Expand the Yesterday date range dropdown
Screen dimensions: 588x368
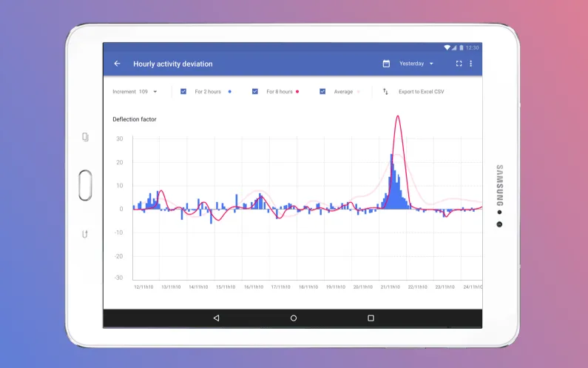(416, 64)
